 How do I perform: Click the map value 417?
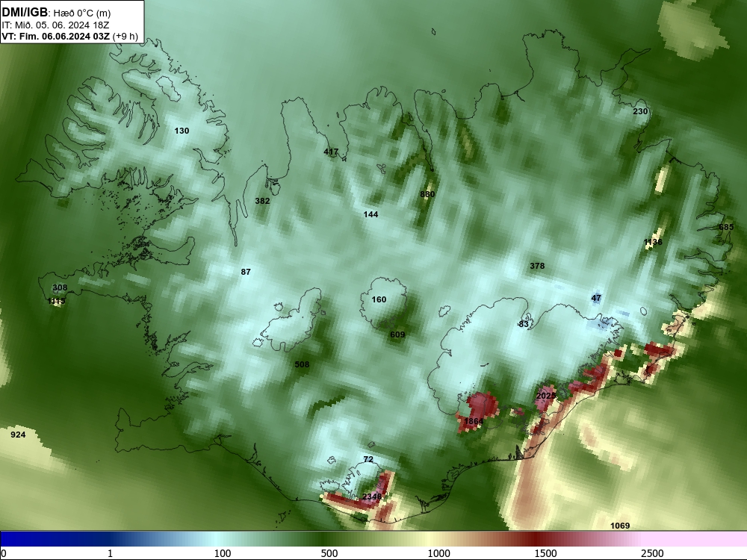331,152
